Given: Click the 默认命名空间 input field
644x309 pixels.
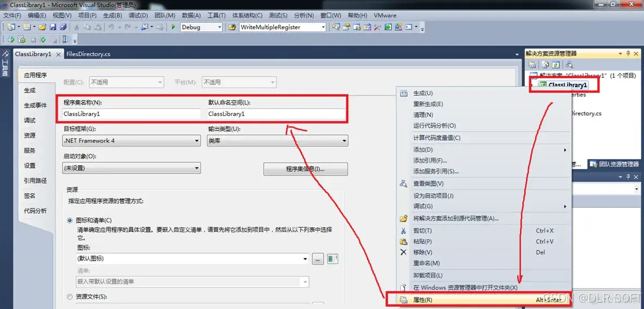Looking at the screenshot, I should 276,114.
